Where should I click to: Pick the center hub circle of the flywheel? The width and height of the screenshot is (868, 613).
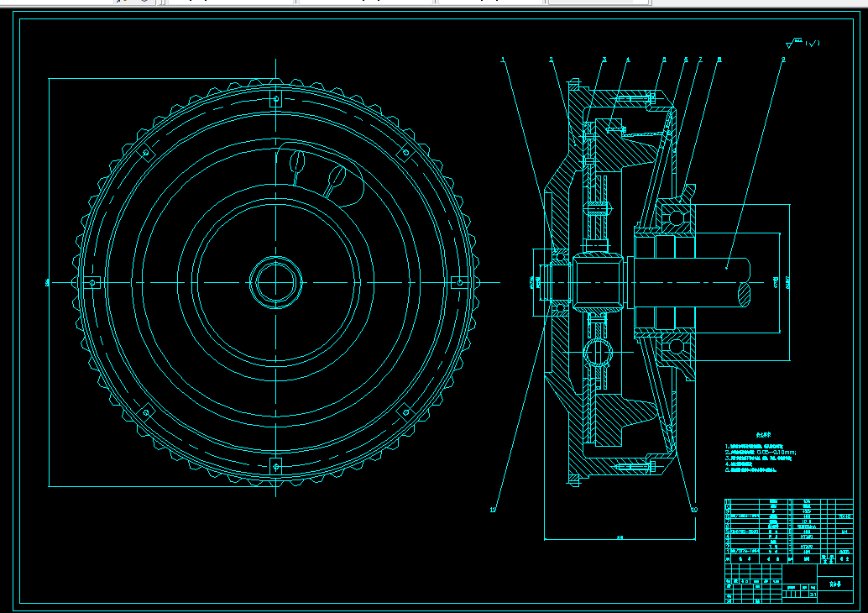[x=275, y=282]
